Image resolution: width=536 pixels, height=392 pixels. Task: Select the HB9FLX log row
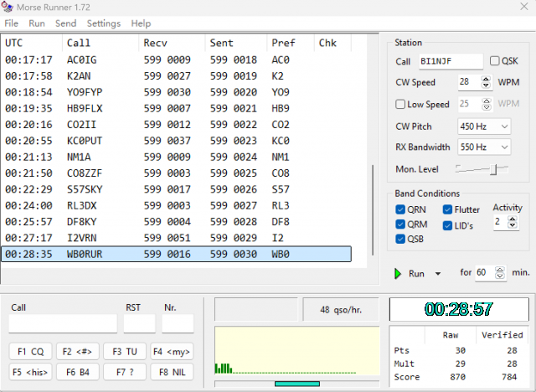177,108
